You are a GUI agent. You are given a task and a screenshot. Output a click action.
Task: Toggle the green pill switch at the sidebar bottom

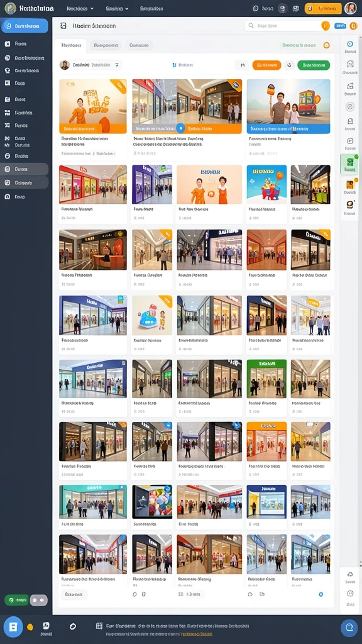click(16, 600)
